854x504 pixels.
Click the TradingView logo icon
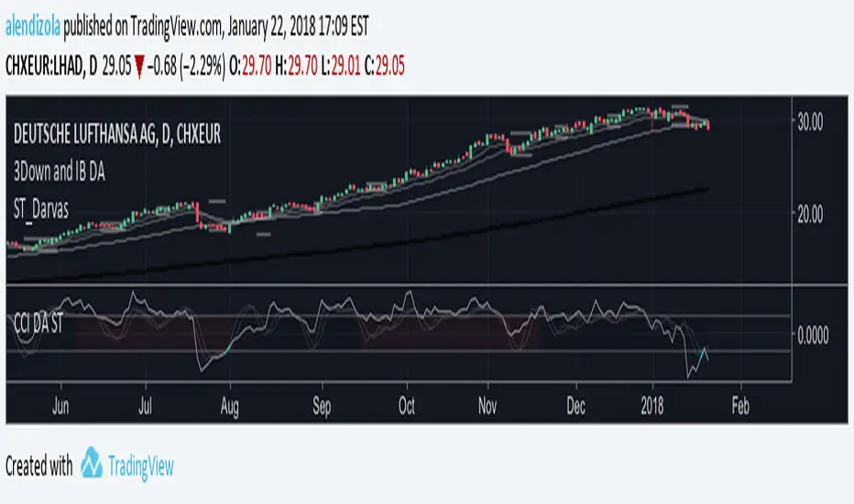click(x=92, y=463)
